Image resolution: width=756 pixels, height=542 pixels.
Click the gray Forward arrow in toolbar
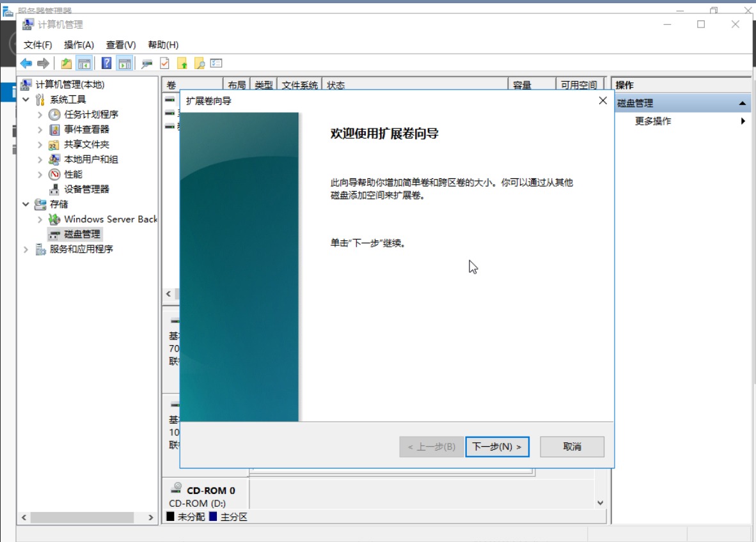tap(43, 63)
